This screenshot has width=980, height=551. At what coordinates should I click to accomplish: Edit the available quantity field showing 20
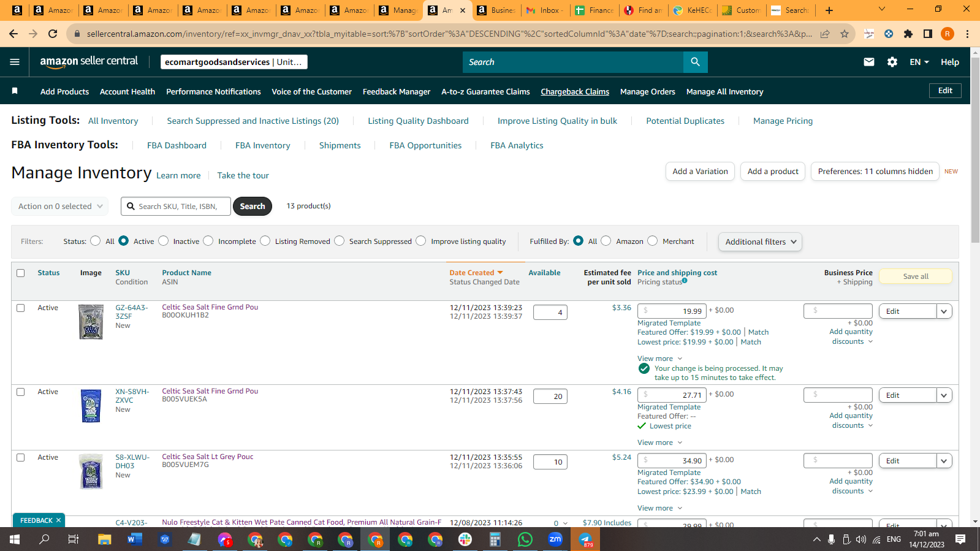[x=550, y=396]
